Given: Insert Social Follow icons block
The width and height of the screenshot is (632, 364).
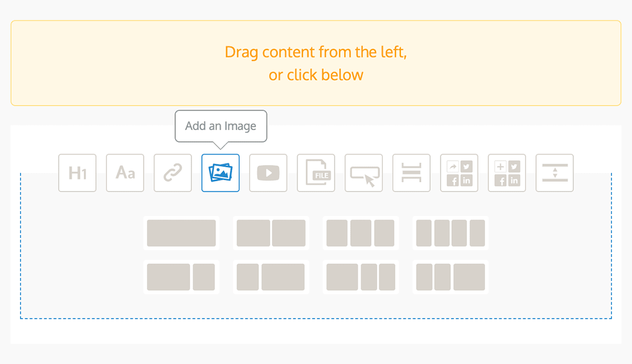Looking at the screenshot, I should (x=507, y=173).
